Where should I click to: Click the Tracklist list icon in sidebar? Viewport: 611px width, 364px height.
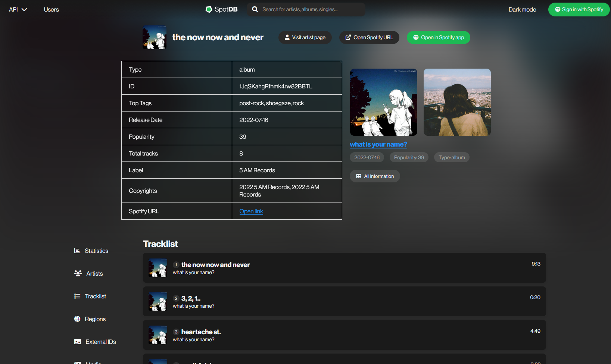coord(77,296)
